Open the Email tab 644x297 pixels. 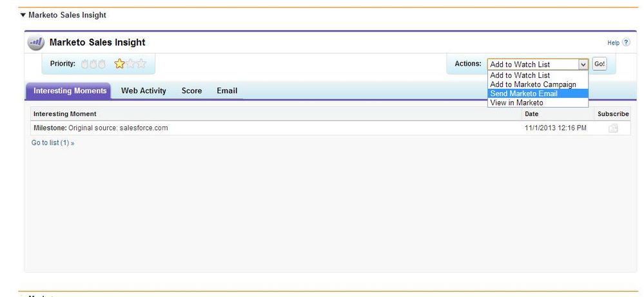227,91
